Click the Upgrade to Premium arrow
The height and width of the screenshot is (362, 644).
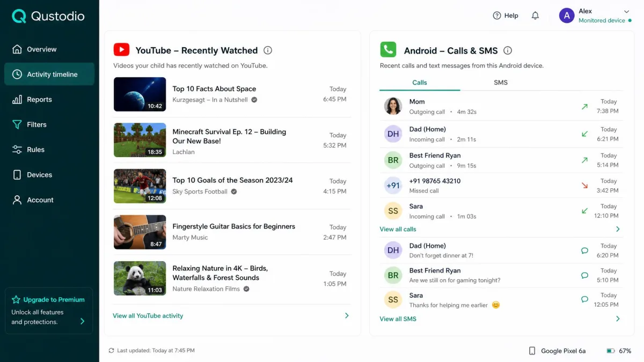coord(82,321)
